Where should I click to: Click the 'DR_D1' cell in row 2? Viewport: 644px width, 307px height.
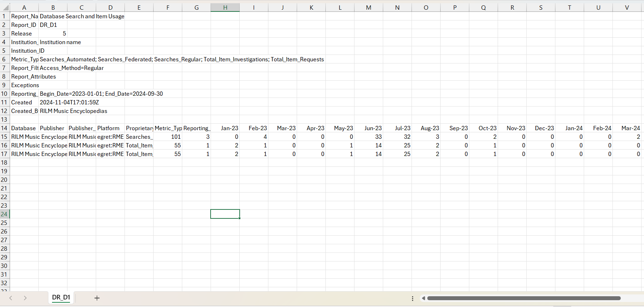pos(53,25)
